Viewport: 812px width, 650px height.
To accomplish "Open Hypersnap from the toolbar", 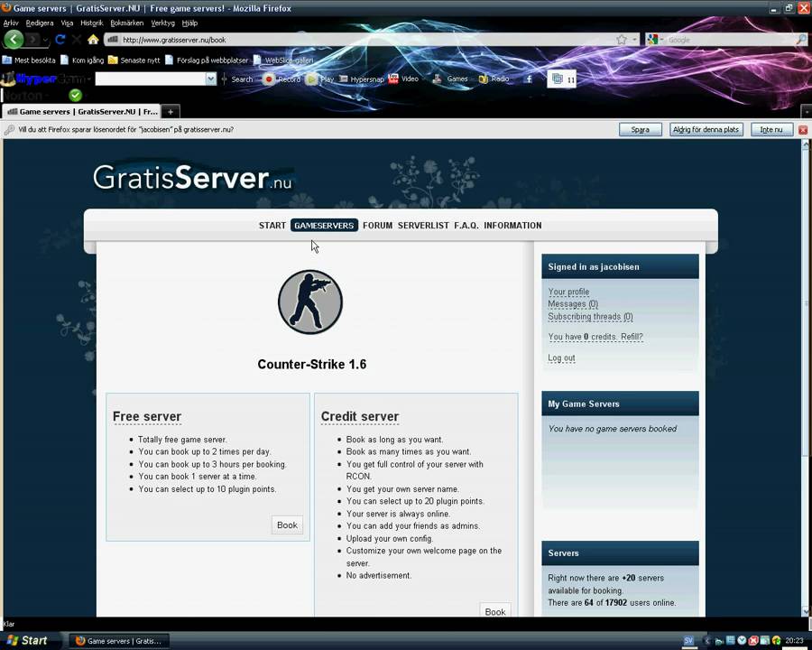I will coord(362,79).
